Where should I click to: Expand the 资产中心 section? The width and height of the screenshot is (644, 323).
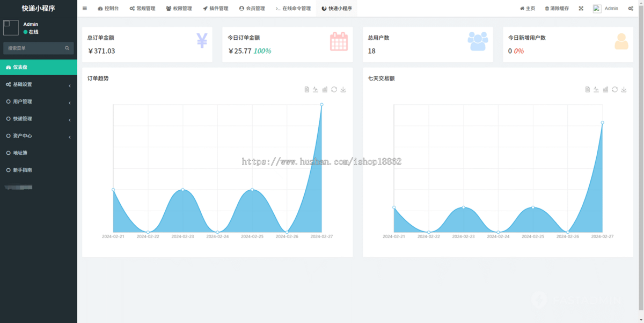[x=38, y=136]
